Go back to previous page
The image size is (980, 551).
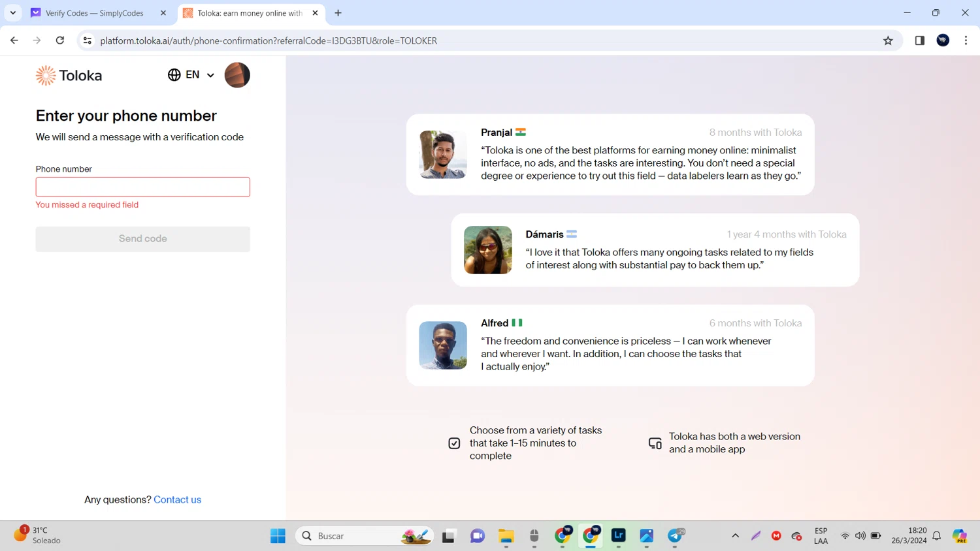(14, 40)
